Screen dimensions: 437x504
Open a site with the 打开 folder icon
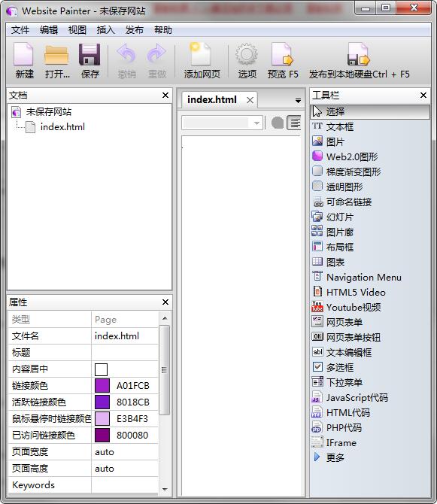pyautogui.click(x=57, y=60)
